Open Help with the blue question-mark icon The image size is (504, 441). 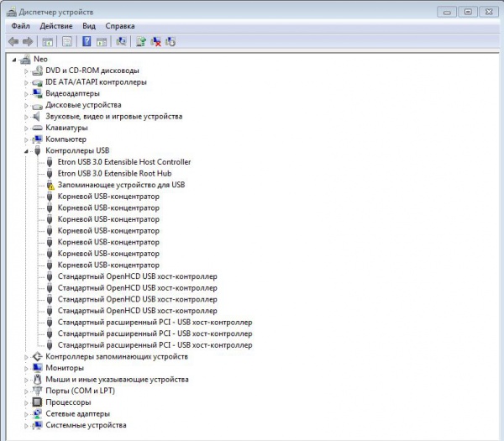87,41
